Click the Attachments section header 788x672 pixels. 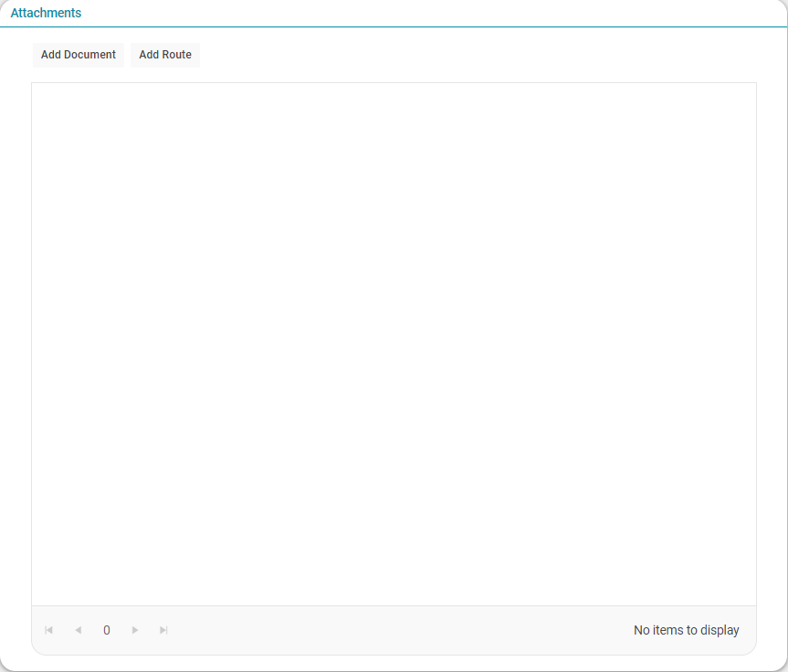coord(46,13)
